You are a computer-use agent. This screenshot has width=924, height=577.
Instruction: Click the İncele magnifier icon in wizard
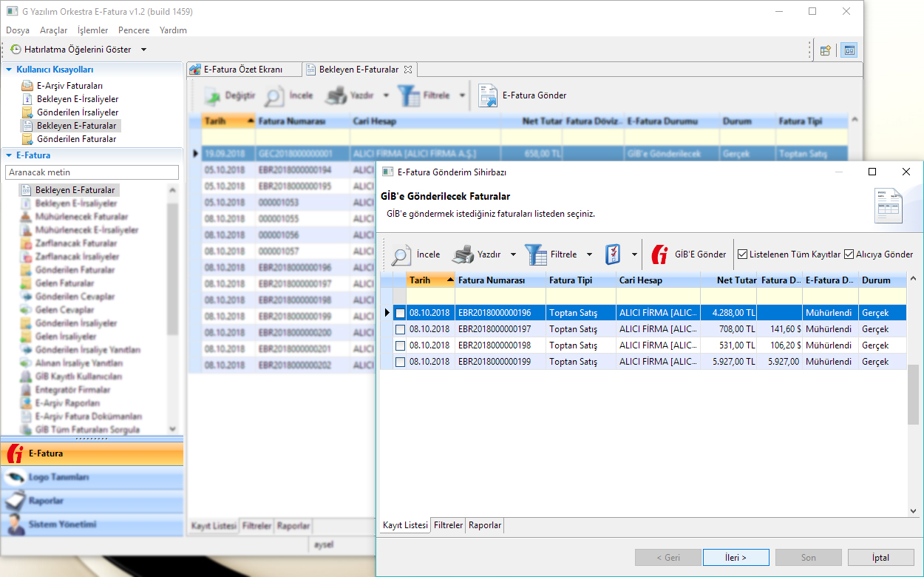coord(401,254)
